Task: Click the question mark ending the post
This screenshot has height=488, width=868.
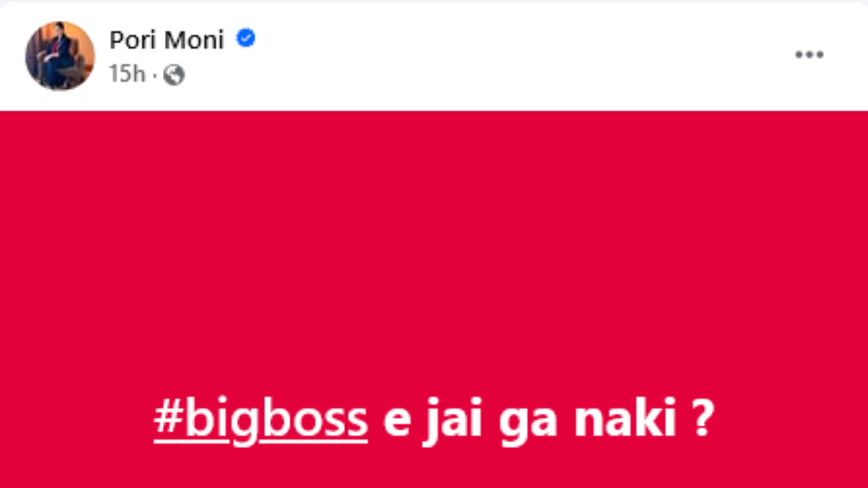Action: click(x=703, y=420)
